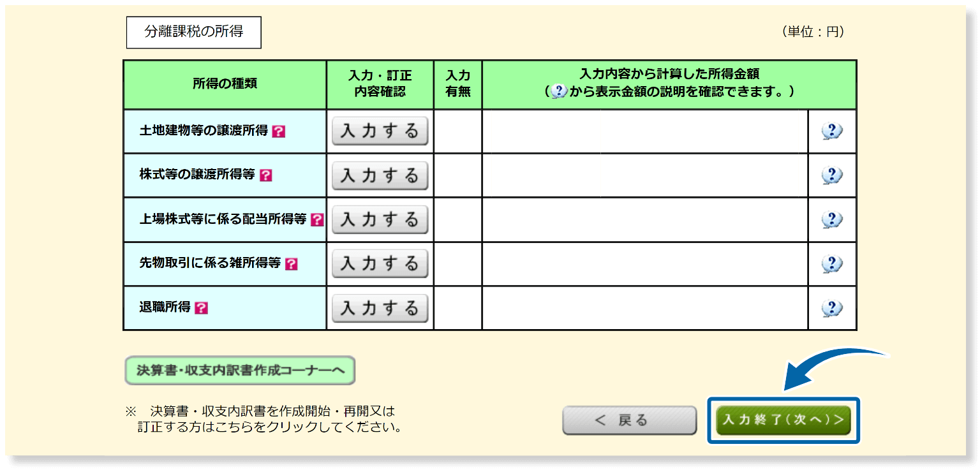
Task: Open red help icon beside 上場株式等に係る配当所得等
Action: pyautogui.click(x=317, y=220)
